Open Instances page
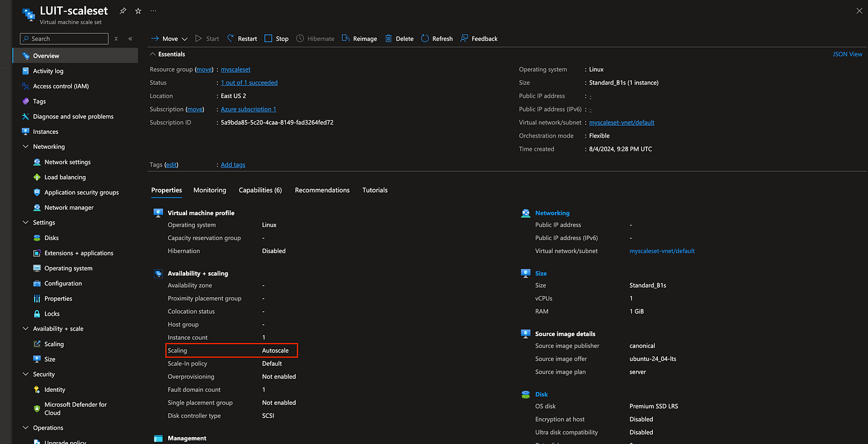Screen dimensions: 868x444 point(45,131)
